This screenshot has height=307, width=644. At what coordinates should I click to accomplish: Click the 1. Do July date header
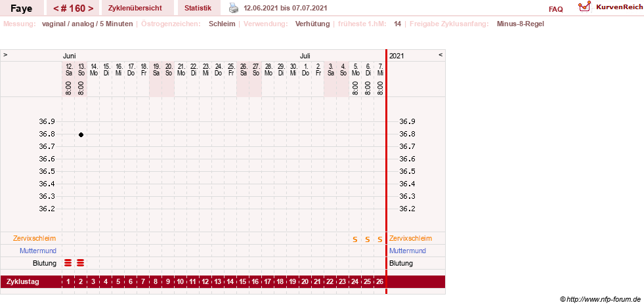click(x=305, y=70)
